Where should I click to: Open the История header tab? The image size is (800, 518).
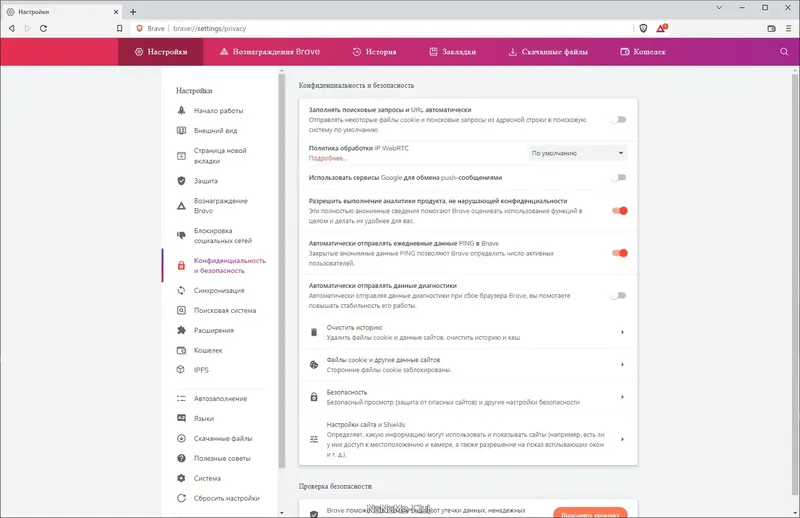[374, 52]
